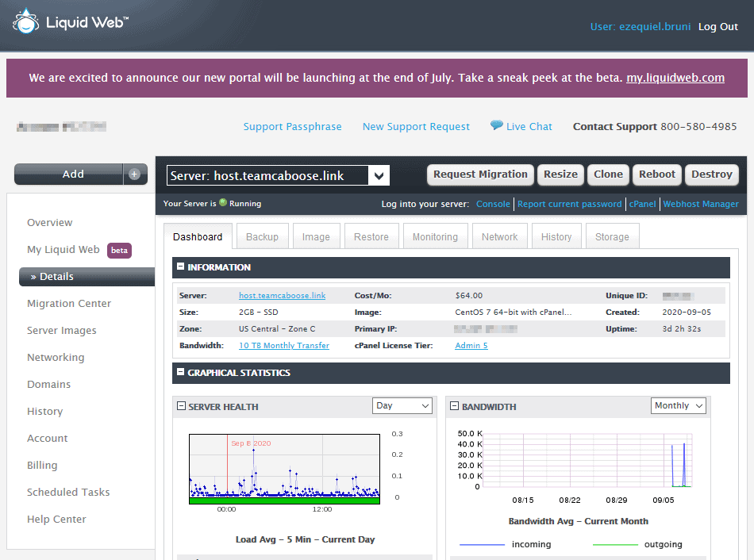The image size is (754, 560).
Task: Open Help Center
Action: 56,519
